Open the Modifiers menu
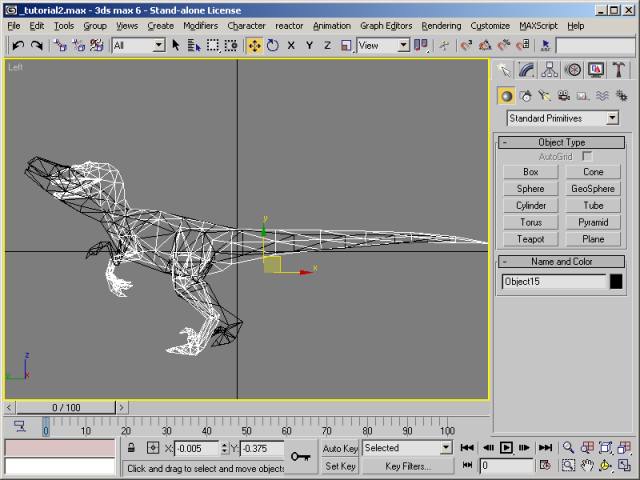Image resolution: width=640 pixels, height=480 pixels. tap(200, 25)
